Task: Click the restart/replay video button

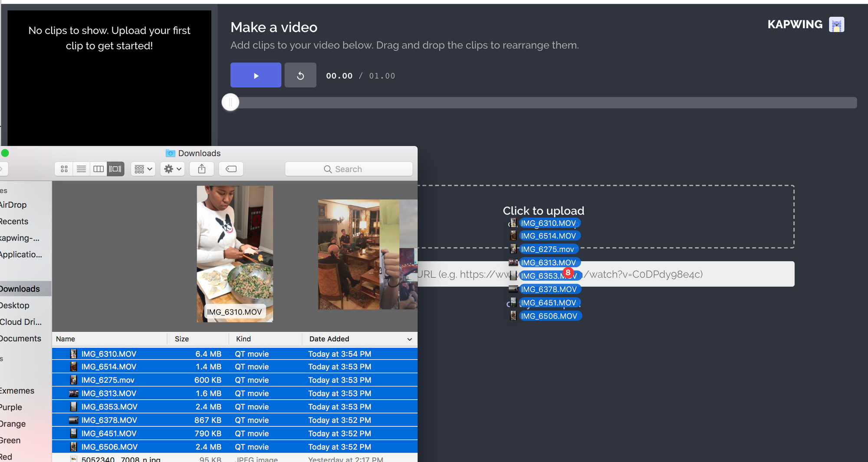Action: (x=300, y=75)
